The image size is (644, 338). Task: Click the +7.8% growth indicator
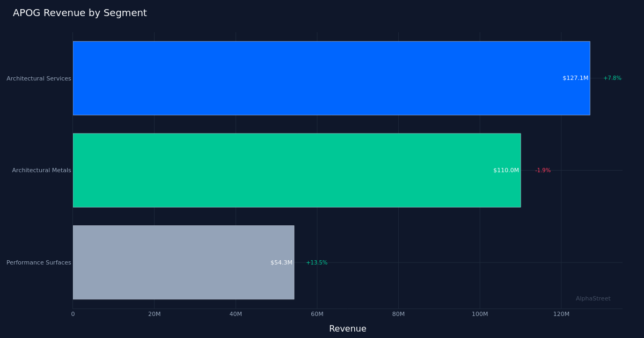point(612,78)
